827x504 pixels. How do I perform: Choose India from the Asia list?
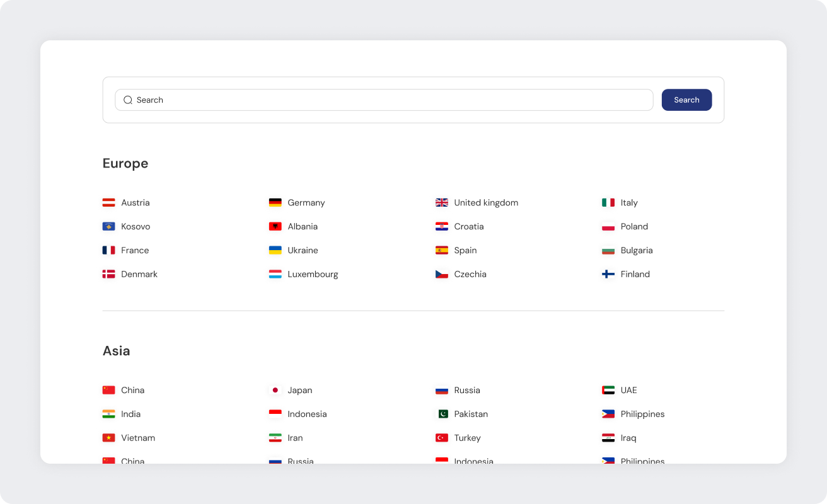130,415
